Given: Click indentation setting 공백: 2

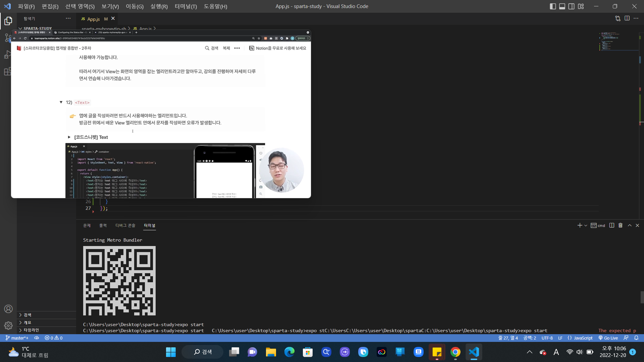Looking at the screenshot, I should [x=530, y=338].
